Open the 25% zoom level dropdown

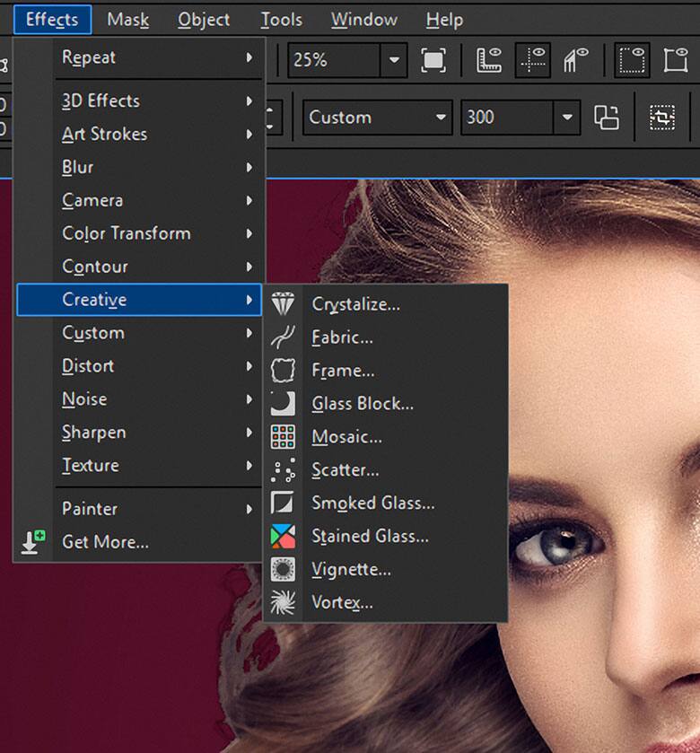tap(393, 60)
